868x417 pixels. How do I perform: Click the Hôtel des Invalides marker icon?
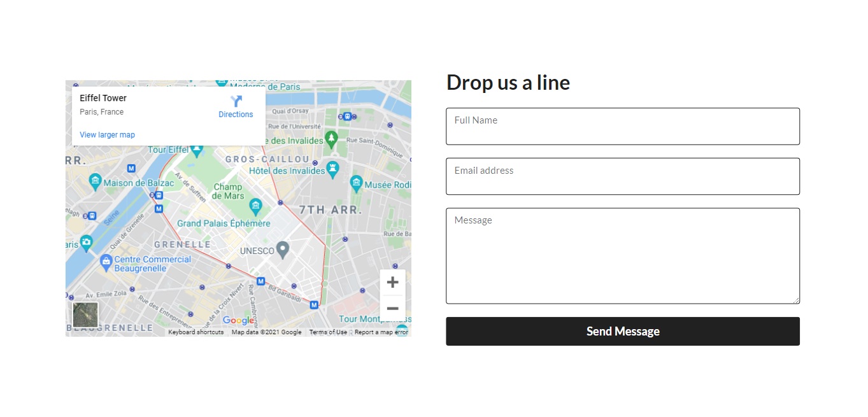[332, 169]
